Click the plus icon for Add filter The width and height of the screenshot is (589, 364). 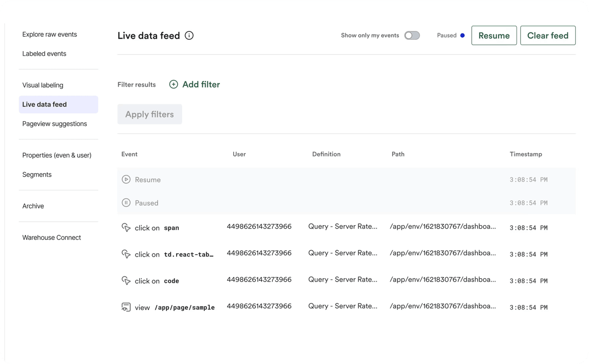(x=173, y=84)
